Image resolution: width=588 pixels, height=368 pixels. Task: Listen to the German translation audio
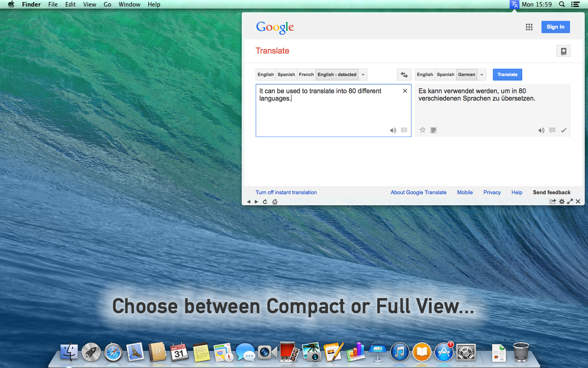pyautogui.click(x=541, y=130)
